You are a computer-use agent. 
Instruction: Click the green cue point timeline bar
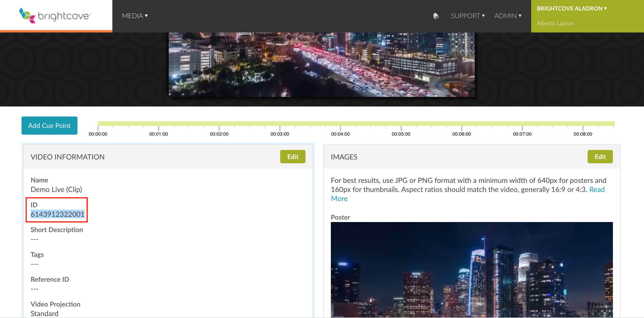coord(356,124)
